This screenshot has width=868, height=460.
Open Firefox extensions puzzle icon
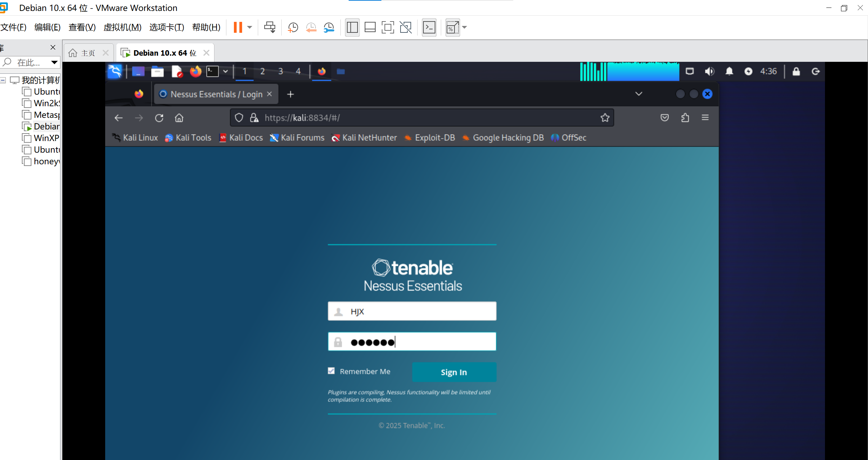(x=685, y=118)
